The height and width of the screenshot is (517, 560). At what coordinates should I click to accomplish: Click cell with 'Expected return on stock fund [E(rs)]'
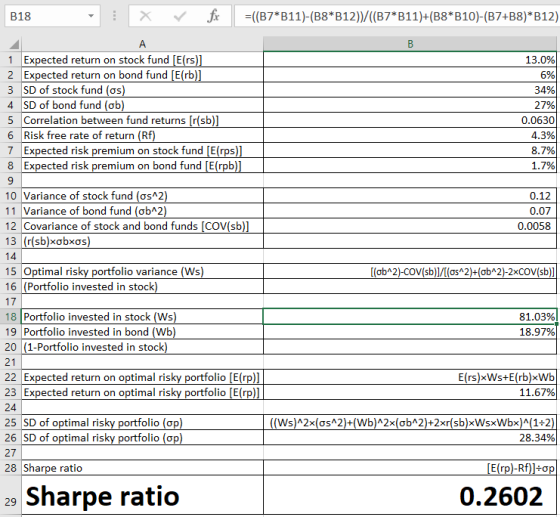pyautogui.click(x=142, y=60)
